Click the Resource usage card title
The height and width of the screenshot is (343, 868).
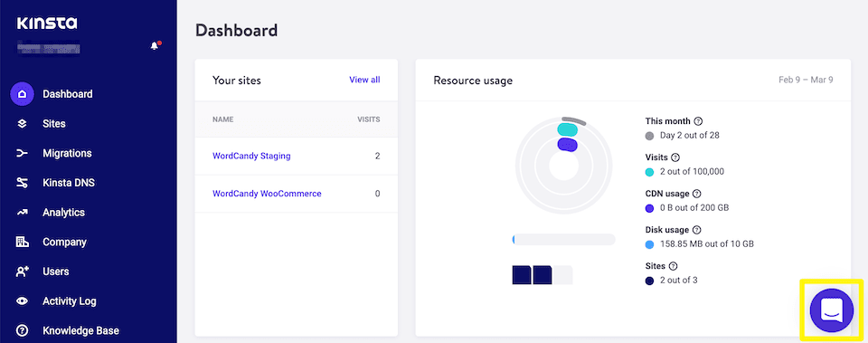473,81
